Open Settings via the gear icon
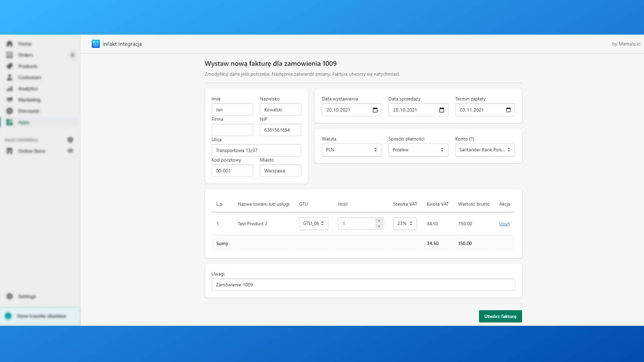 [x=10, y=296]
